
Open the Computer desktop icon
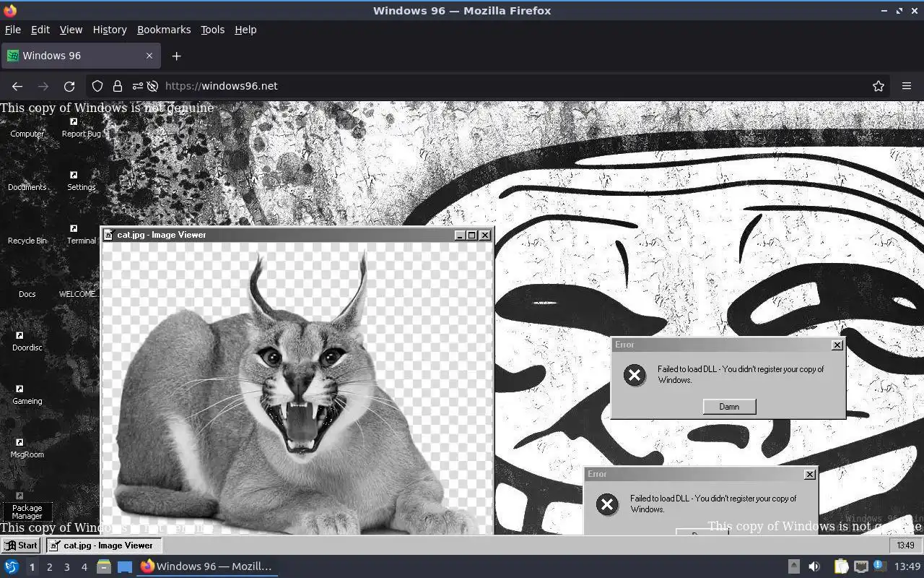[27, 127]
